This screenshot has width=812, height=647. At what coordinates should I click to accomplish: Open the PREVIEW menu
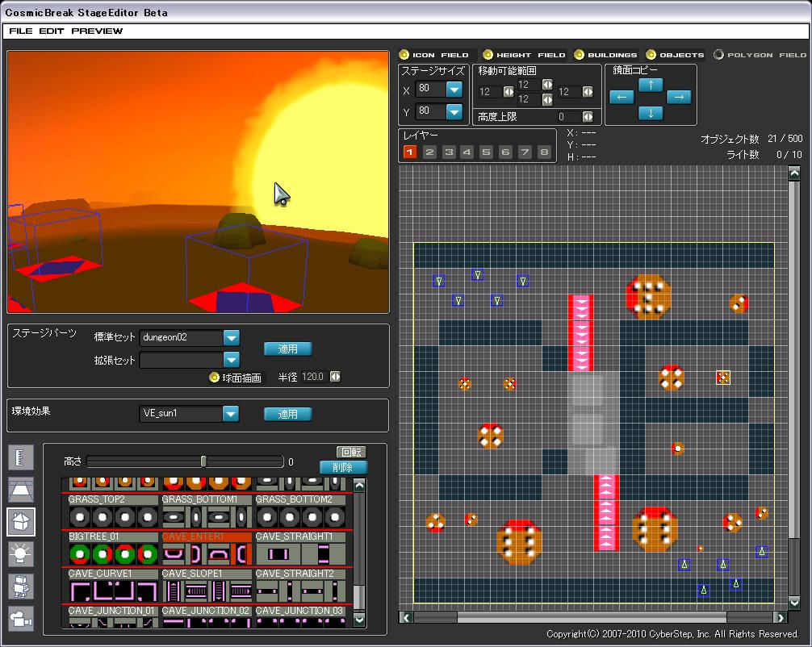coord(97,31)
